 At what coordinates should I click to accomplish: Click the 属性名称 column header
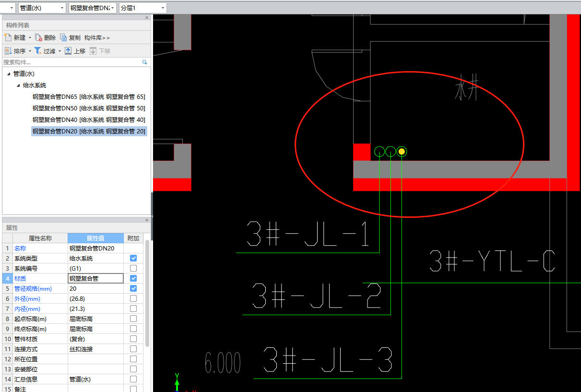point(40,238)
